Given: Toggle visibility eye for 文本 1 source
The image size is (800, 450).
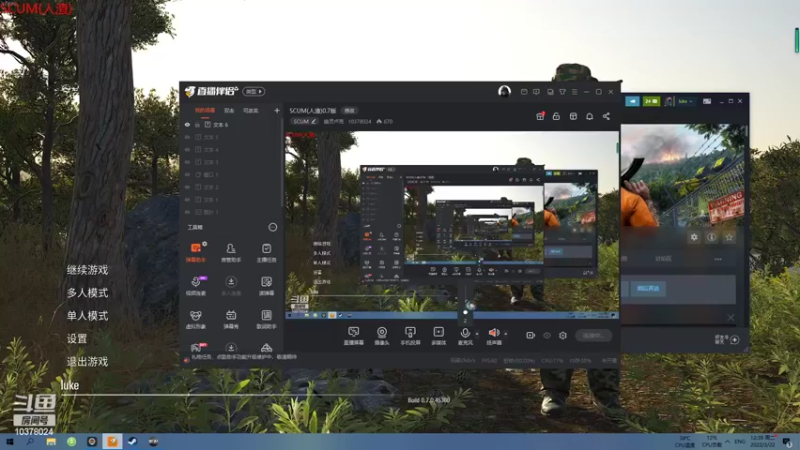Looking at the screenshot, I should (x=187, y=199).
